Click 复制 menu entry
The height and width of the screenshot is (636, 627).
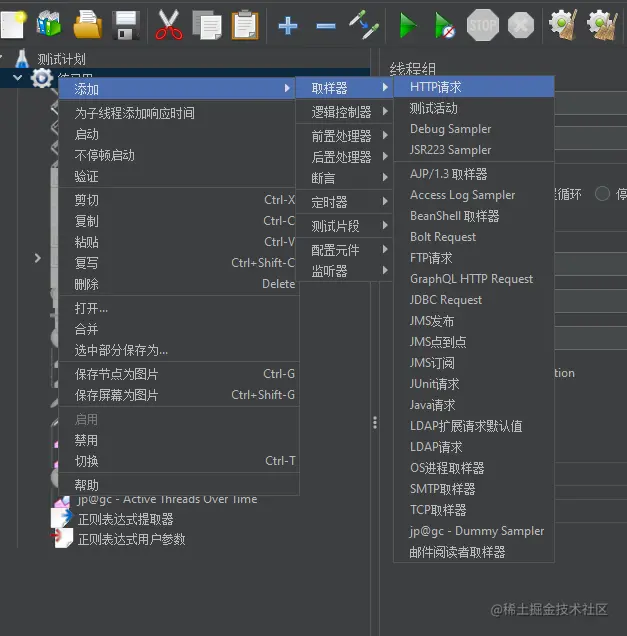pos(176,221)
